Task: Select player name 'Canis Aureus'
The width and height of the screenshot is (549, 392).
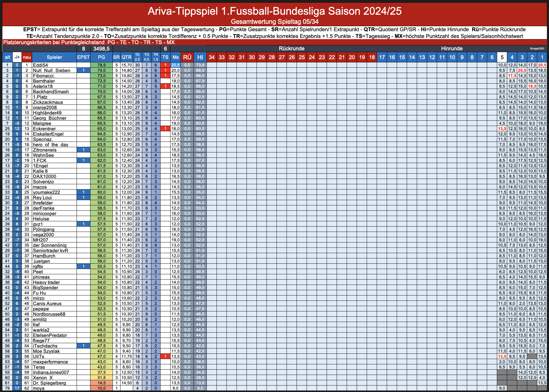Action: coord(47,303)
